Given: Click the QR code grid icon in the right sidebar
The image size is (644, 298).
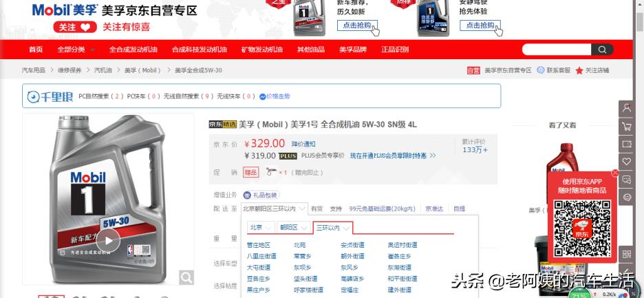Looking at the screenshot, I should (627, 254).
